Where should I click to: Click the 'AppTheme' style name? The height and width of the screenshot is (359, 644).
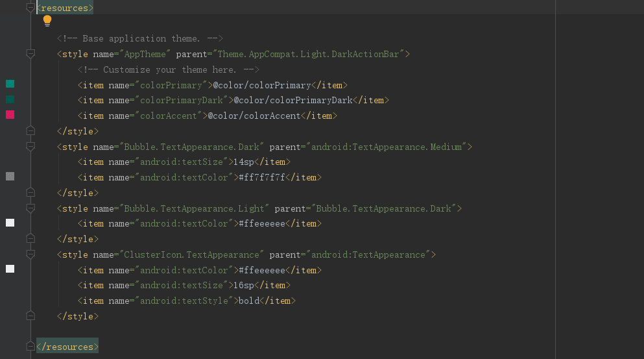(x=145, y=55)
